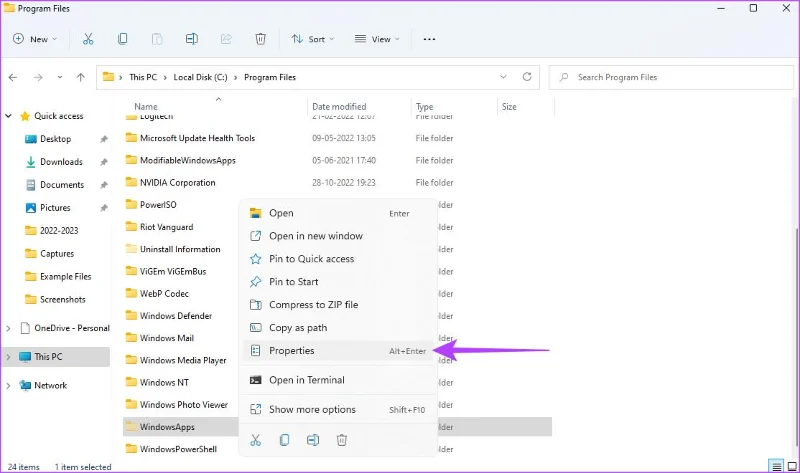Viewport: 800px width, 473px height.
Task: Sort by Size column header
Action: point(509,107)
